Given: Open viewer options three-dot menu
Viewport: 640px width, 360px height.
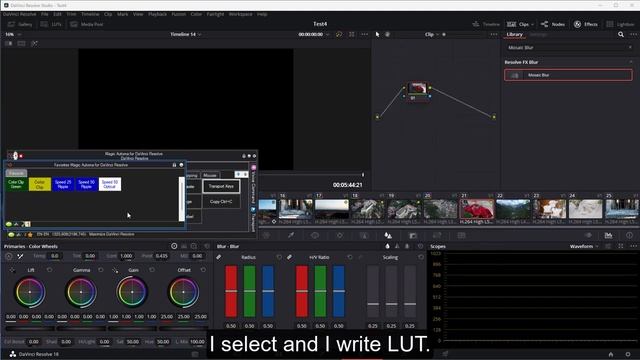Looking at the screenshot, I should click(364, 35).
